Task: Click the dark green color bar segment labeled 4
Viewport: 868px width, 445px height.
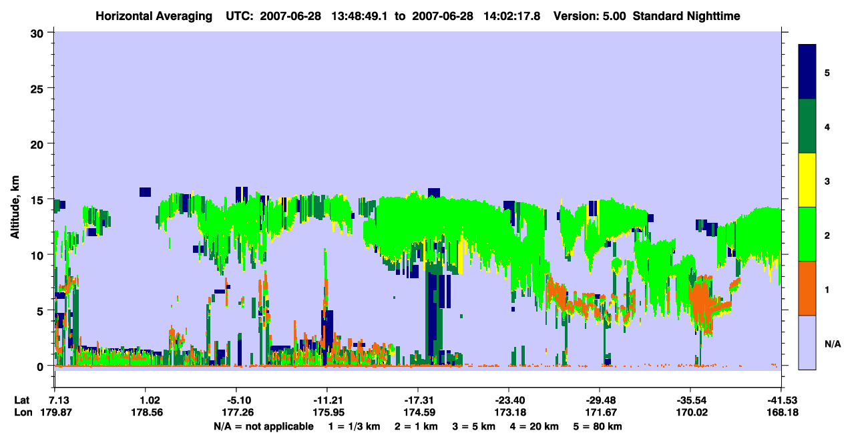Action: tap(807, 126)
